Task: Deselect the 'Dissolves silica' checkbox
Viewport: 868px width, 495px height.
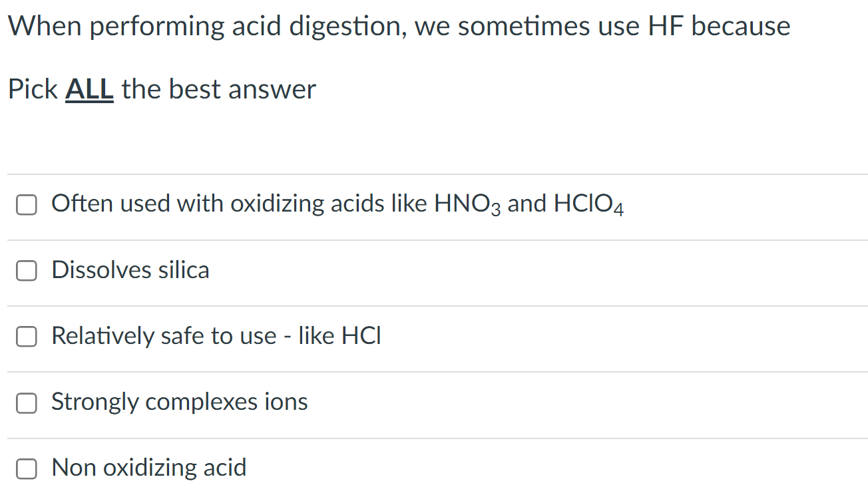Action: (26, 271)
